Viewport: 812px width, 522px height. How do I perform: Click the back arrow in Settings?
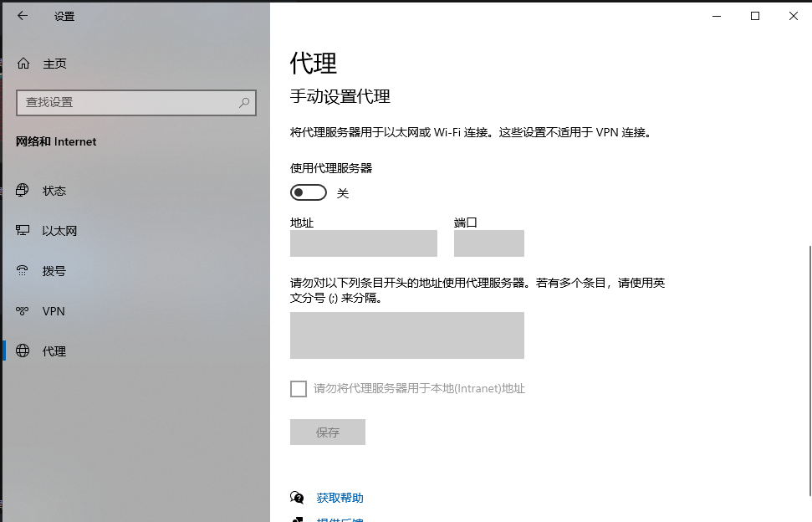[x=23, y=16]
